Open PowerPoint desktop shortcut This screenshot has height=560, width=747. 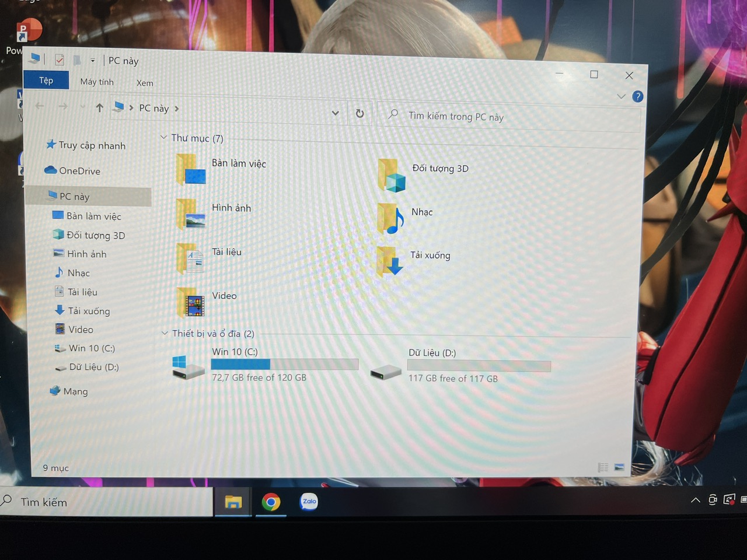click(x=29, y=30)
